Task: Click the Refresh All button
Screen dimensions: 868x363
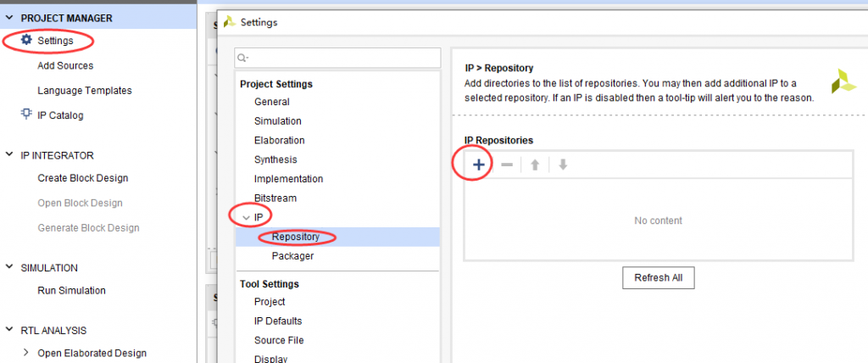Action: click(658, 277)
